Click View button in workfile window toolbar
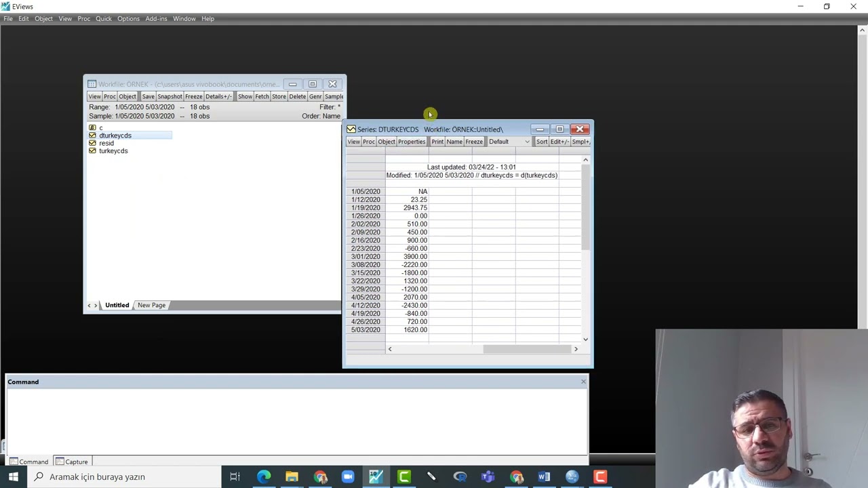The height and width of the screenshot is (488, 868). point(94,96)
